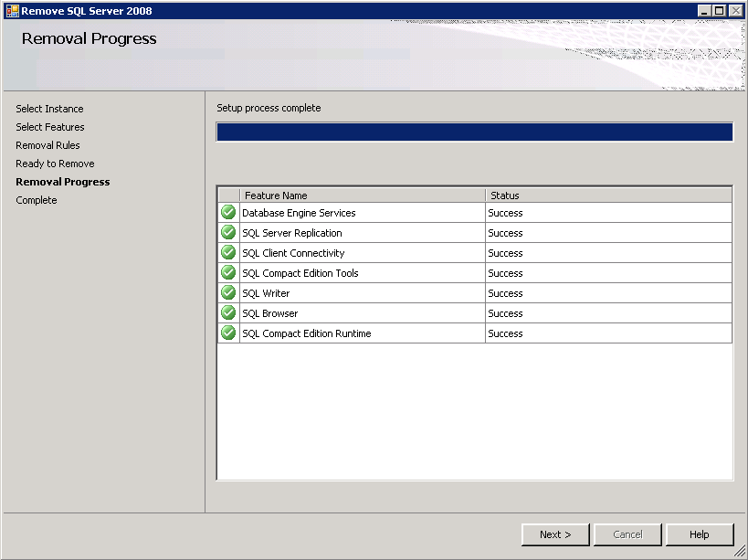The image size is (748, 560).
Task: Select the Database Engine Services feature name
Action: pyautogui.click(x=299, y=213)
